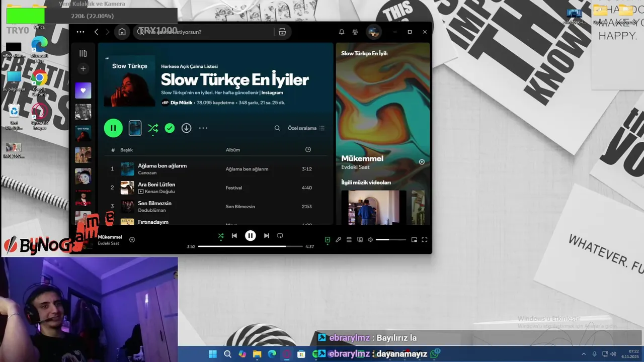
Task: Open Festival album link
Action: 234,188
